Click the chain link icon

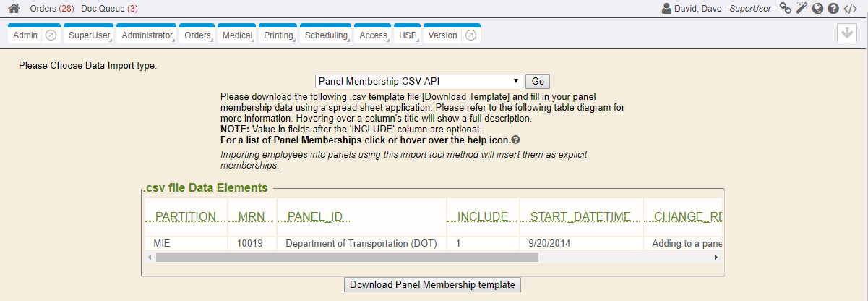(785, 9)
